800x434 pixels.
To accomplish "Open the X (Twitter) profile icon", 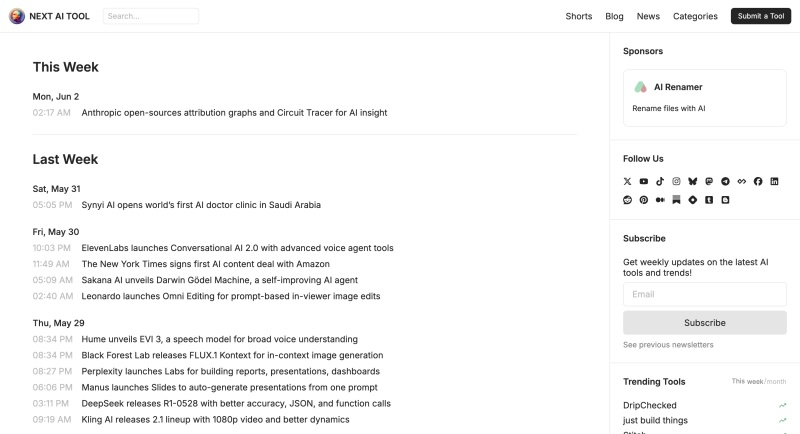I will pos(627,181).
